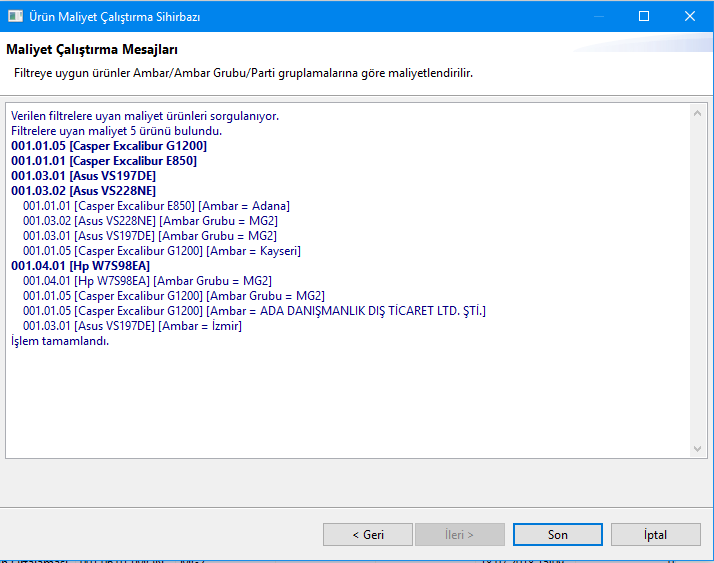
Task: Select the bold 001.04.01 Hp W7S98EA heading
Action: tap(80, 266)
